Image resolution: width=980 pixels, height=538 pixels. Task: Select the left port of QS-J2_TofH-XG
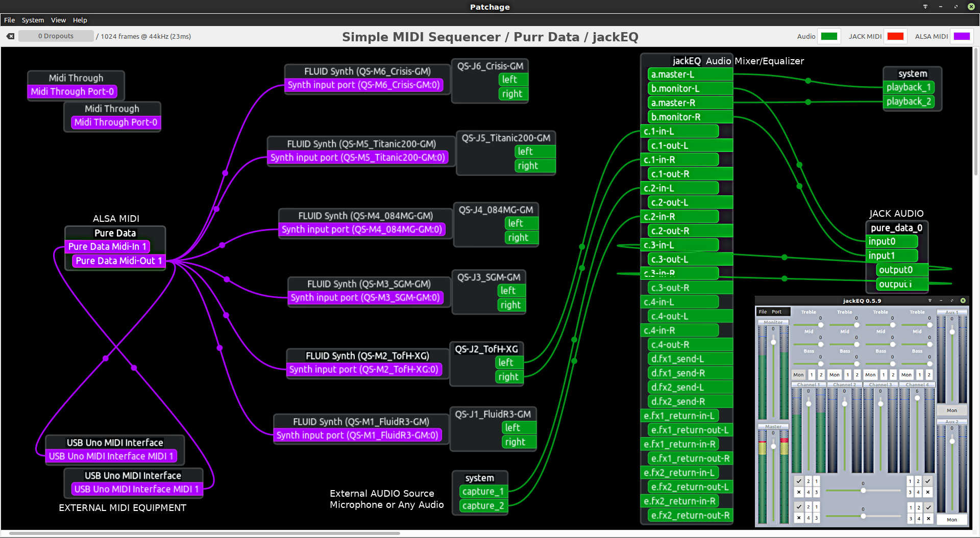tap(509, 363)
